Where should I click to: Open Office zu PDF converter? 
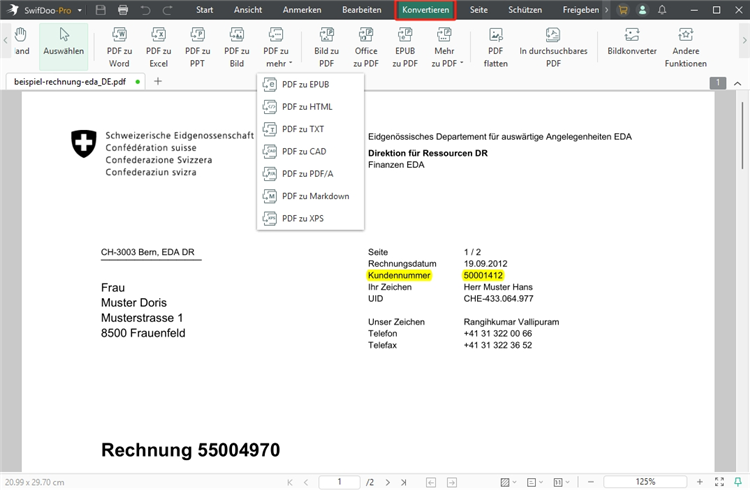point(366,47)
